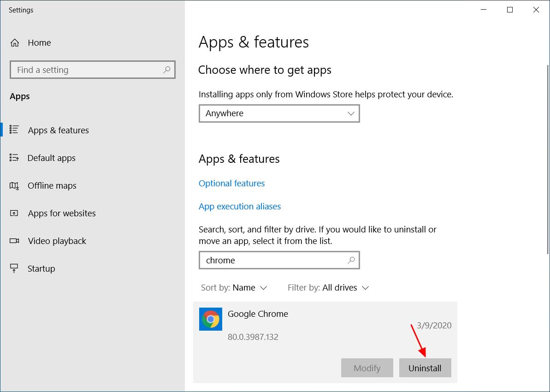Click the Home icon in sidebar
The width and height of the screenshot is (550, 392).
click(x=15, y=43)
